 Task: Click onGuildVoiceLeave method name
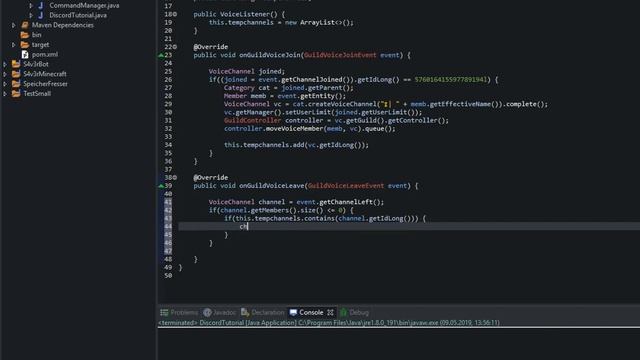click(x=272, y=186)
